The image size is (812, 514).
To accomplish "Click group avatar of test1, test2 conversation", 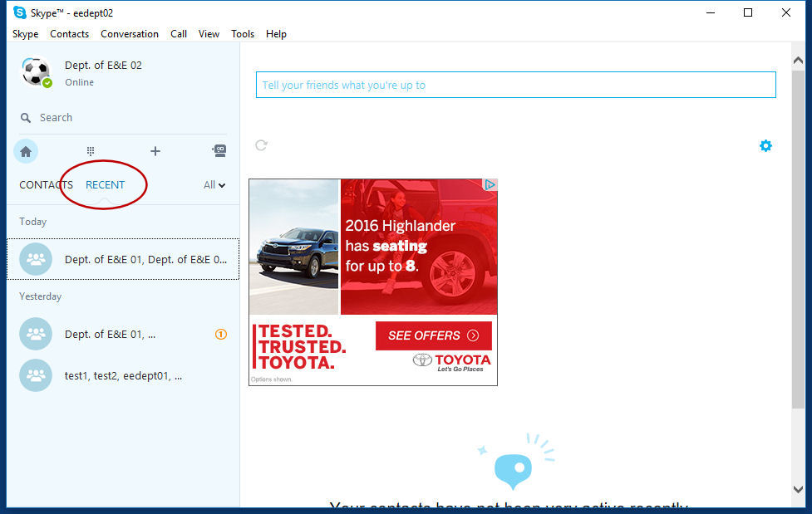I will 36,375.
